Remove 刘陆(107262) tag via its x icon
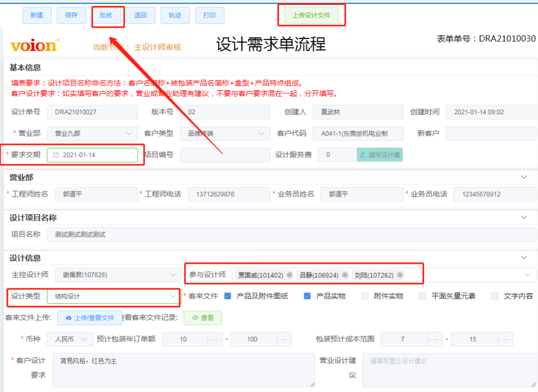Screen dimensions: 538x392 (x=400, y=275)
